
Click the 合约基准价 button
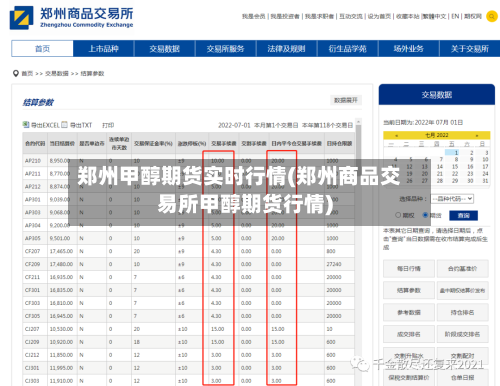point(463,269)
